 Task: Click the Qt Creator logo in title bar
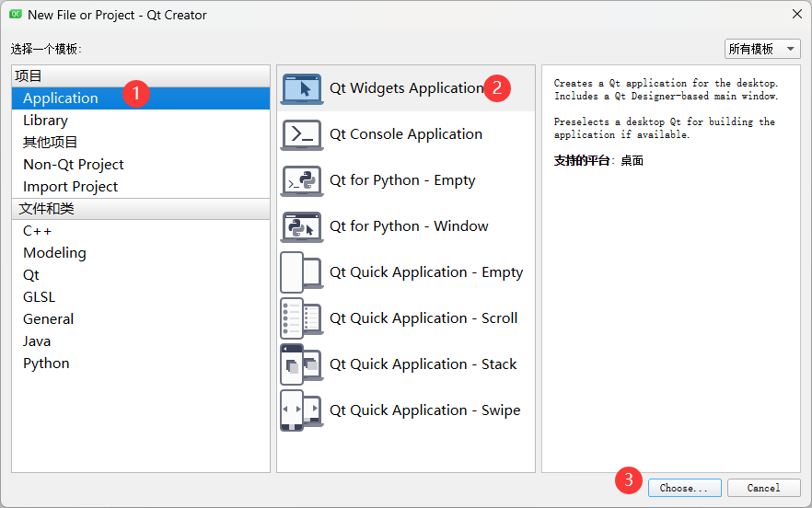tap(16, 15)
